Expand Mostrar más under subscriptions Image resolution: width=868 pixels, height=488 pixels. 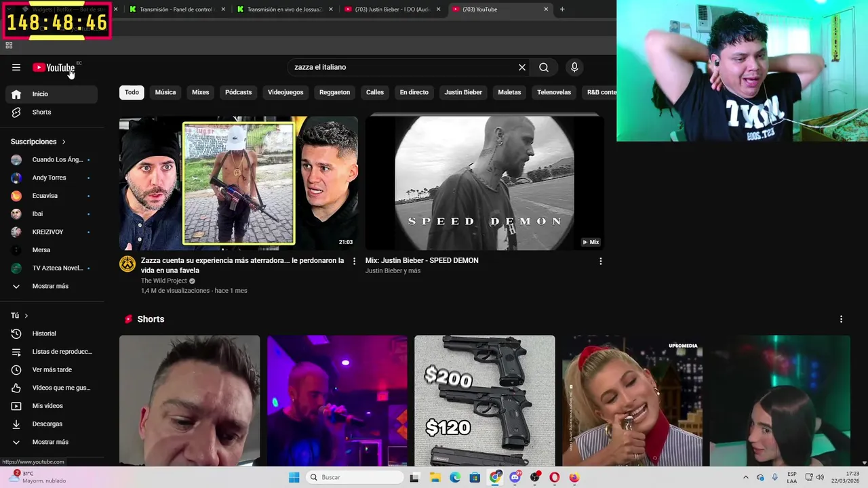coord(52,286)
